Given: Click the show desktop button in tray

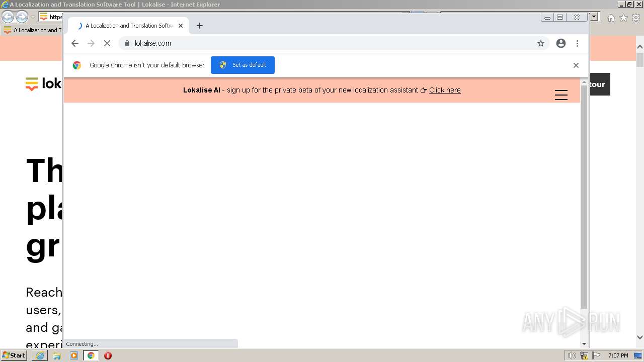Looking at the screenshot, I should point(638,355).
